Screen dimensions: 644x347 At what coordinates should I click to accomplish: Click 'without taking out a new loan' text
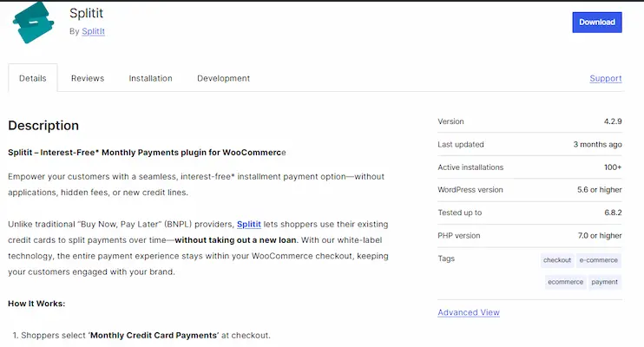(235, 239)
